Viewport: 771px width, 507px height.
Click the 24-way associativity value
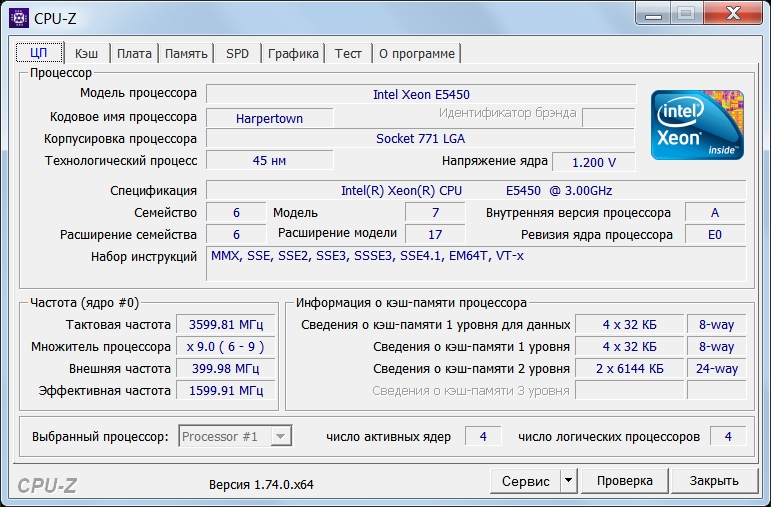716,368
